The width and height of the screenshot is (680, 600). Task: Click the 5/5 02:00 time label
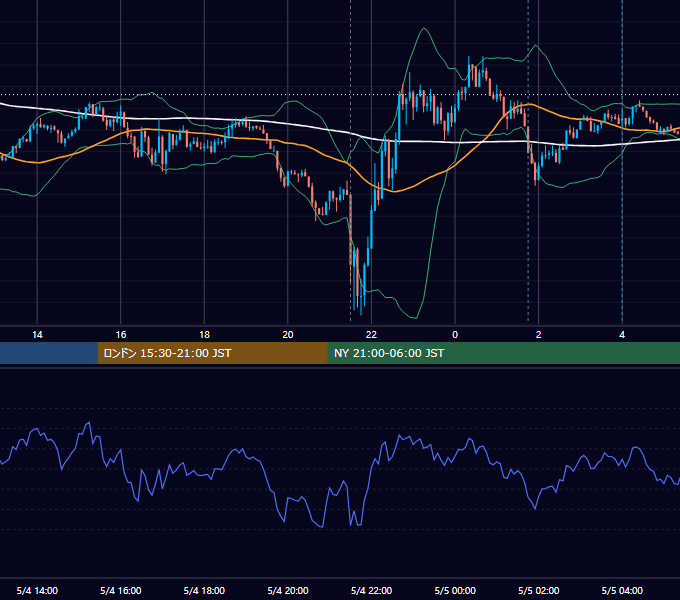[x=539, y=590]
